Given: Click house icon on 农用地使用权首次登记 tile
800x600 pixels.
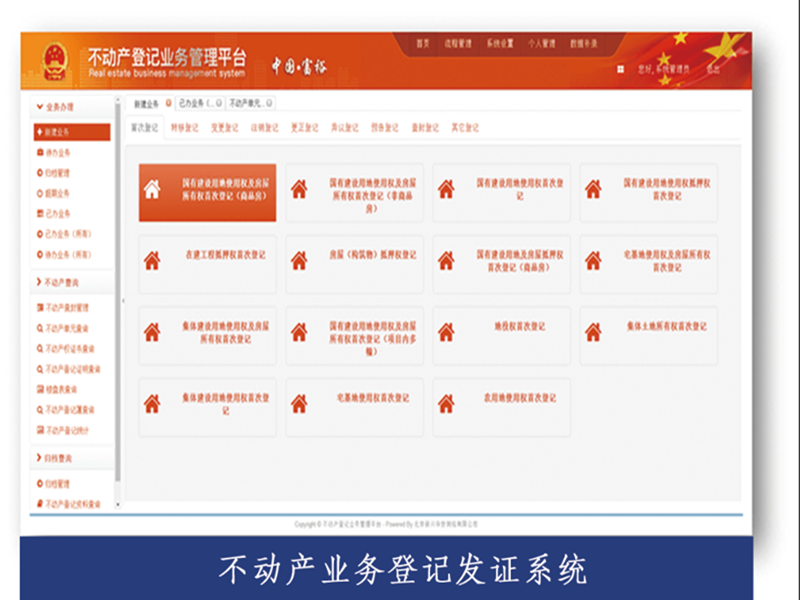Looking at the screenshot, I should click(446, 403).
